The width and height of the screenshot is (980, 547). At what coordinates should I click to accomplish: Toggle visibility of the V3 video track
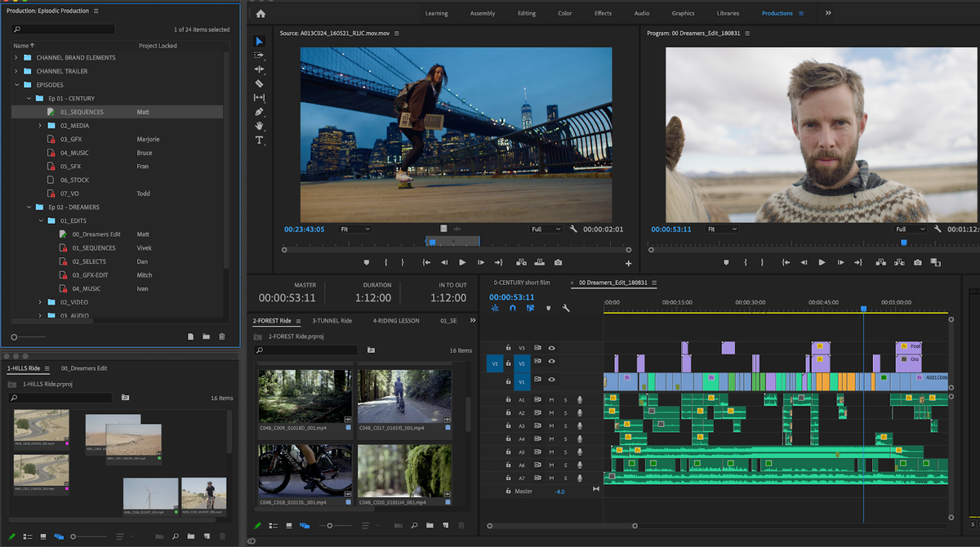[552, 348]
